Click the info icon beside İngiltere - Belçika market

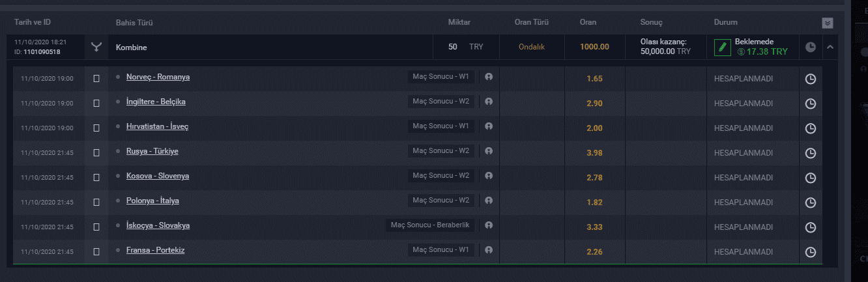click(x=488, y=101)
